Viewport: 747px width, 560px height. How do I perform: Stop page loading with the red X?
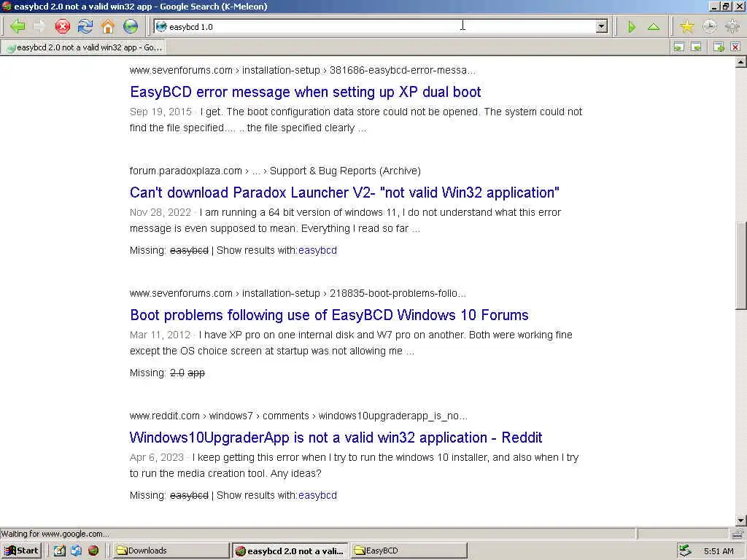click(x=63, y=26)
